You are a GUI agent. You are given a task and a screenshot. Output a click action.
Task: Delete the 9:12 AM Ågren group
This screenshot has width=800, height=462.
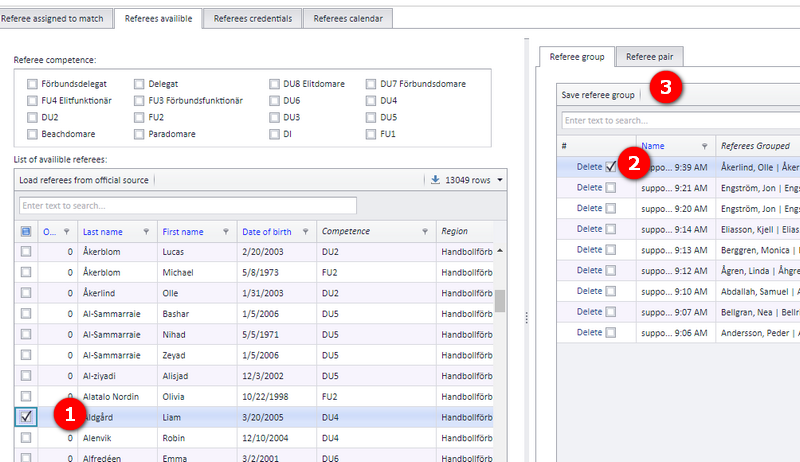coord(589,270)
